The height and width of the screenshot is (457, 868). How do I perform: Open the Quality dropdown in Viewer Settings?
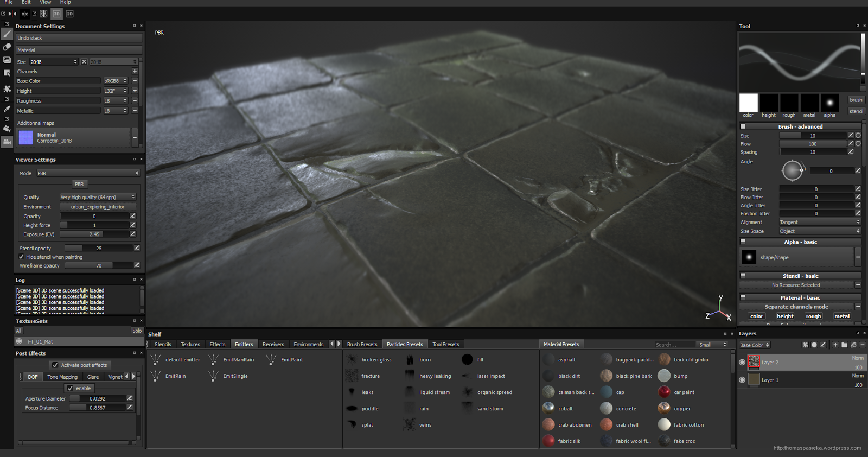[98, 197]
